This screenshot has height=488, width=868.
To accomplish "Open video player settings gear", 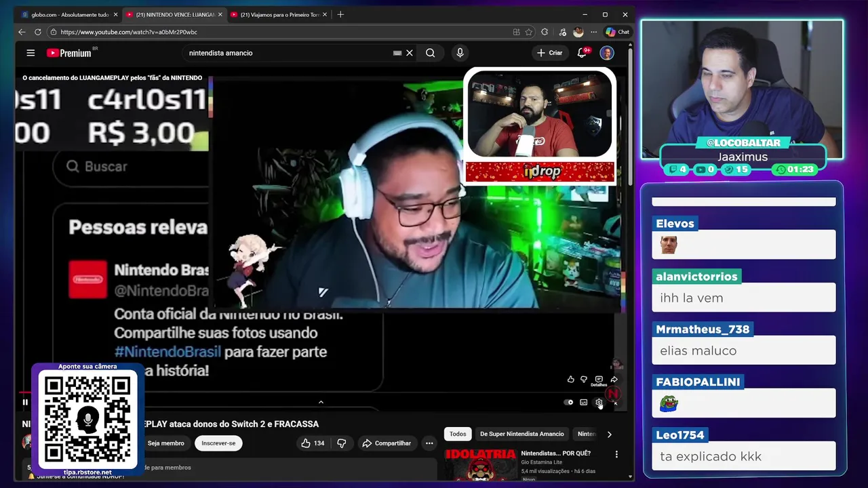I will pyautogui.click(x=599, y=402).
